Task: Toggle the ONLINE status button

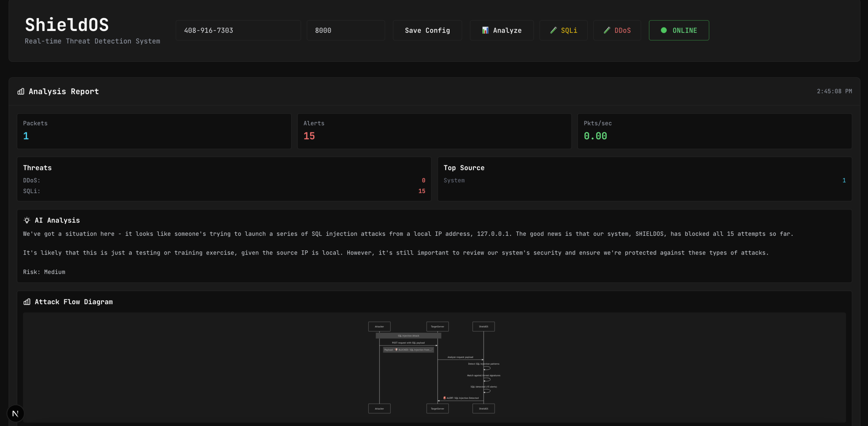Action: (679, 30)
